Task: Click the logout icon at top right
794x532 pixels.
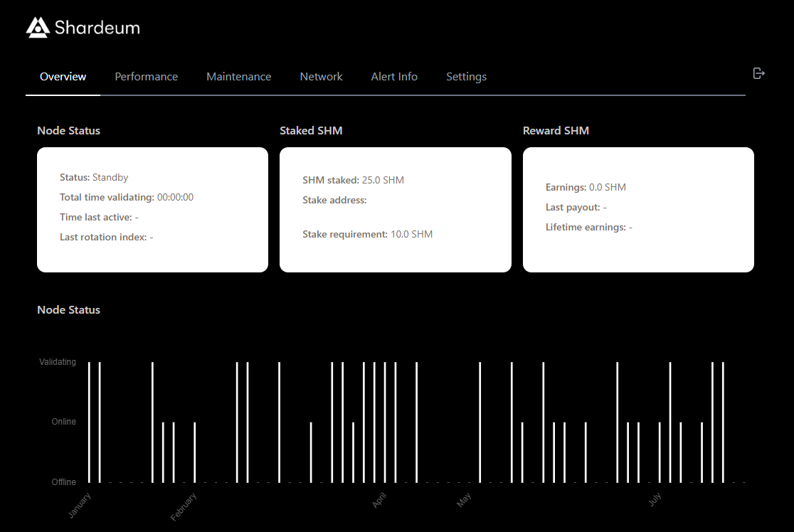Action: coord(758,73)
